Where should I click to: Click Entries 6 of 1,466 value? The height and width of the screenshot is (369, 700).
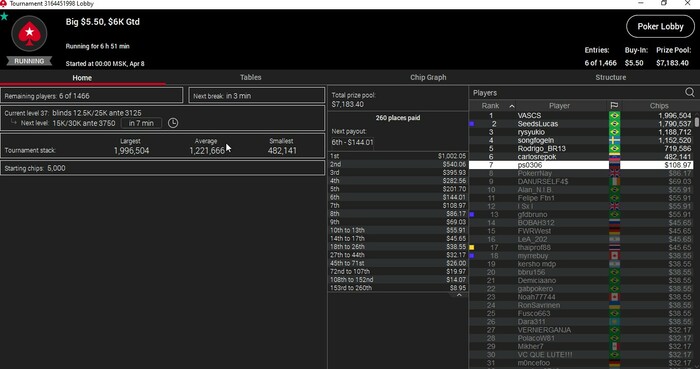point(600,63)
